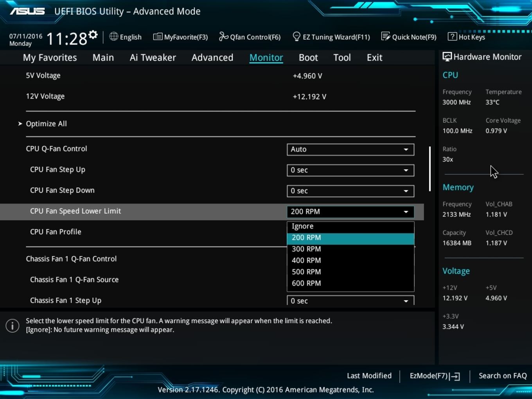532x399 pixels.
Task: Click +3.3V 3.344 V value
Action: pos(453,327)
